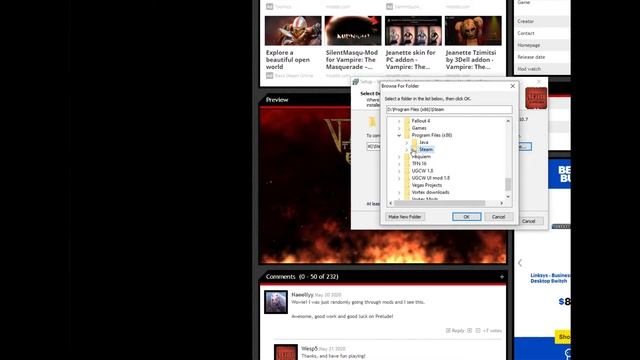Click the ad carousel previous arrow
This screenshot has width=640, height=360.
point(520,263)
